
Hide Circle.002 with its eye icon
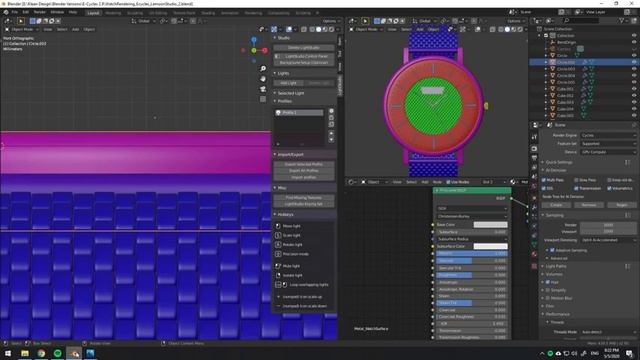pos(634,62)
